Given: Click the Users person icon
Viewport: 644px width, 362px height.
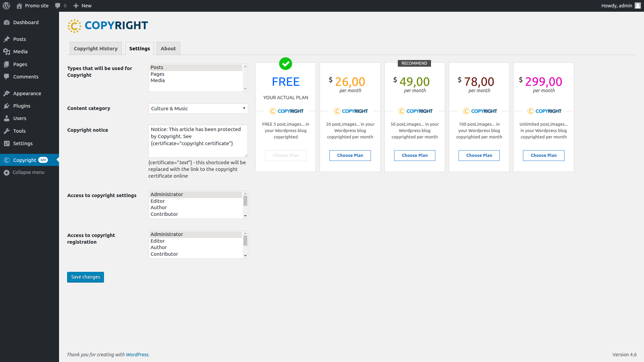Looking at the screenshot, I should 7,118.
